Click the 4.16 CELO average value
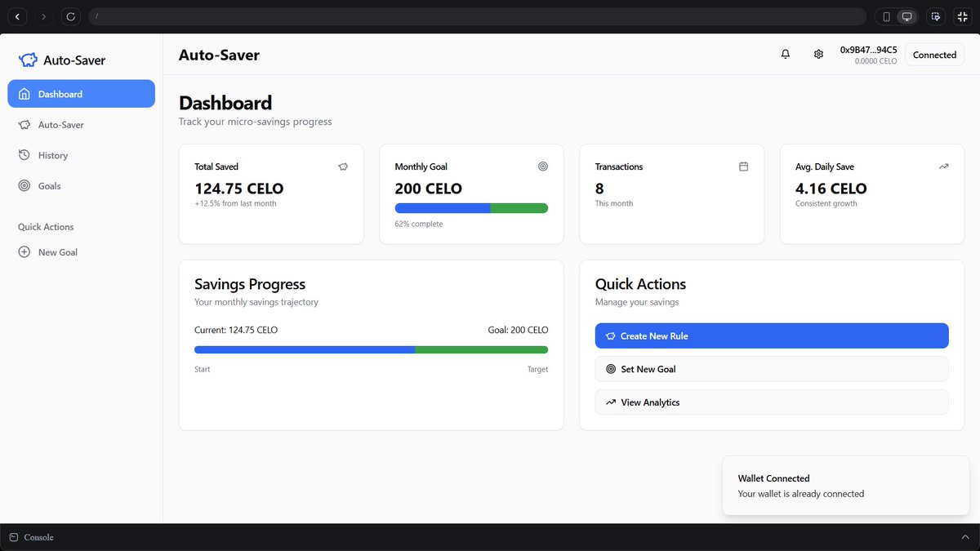Image resolution: width=980 pixels, height=551 pixels. tap(831, 189)
